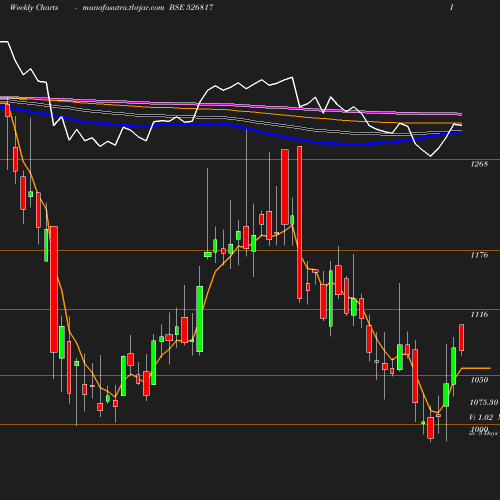500x500 pixels.
Task: Click the 'BSE 526817' symbol label
Action: pos(191,7)
